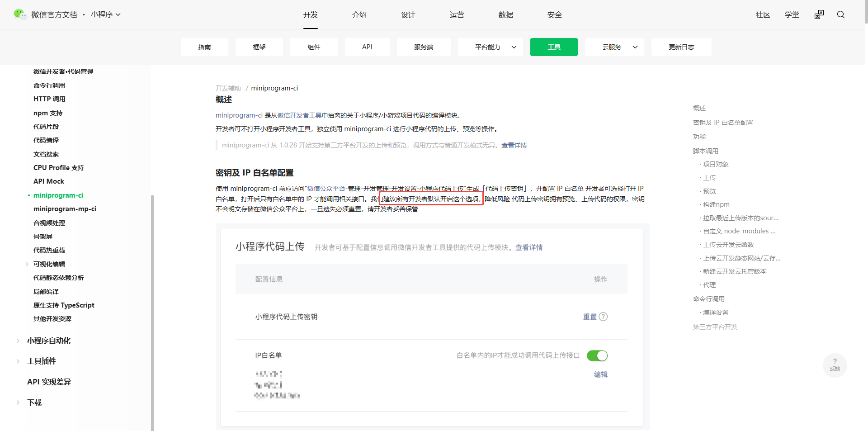Open the 框架 sub-navigation tab
Image resolution: width=868 pixels, height=431 pixels.
259,47
